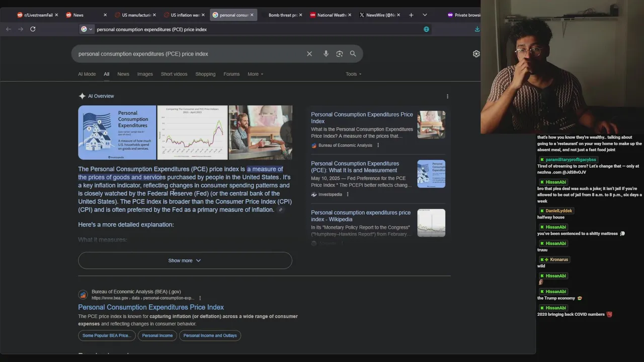This screenshot has height=362, width=644.
Task: Close the NewsWire tab
Action: tap(398, 15)
